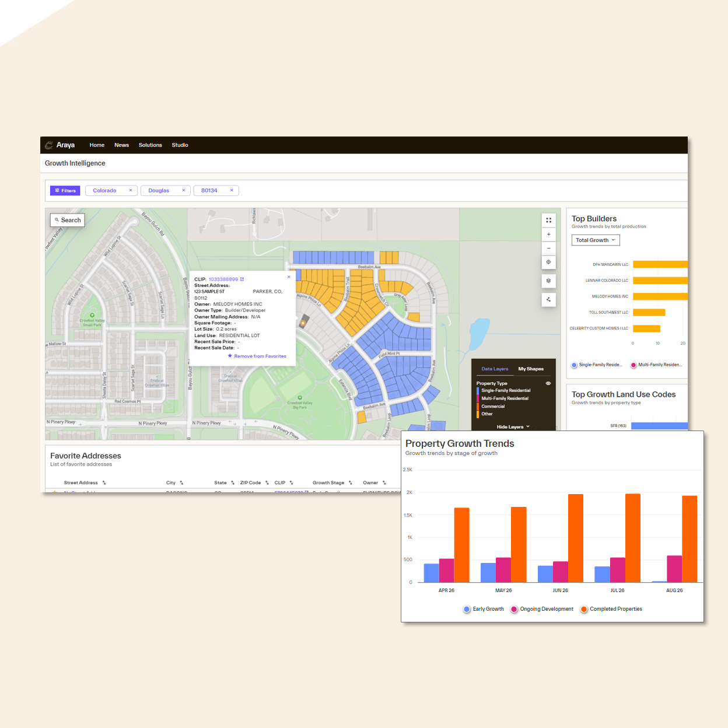
Task: Click the orange selected-lot map marker
Action: (x=303, y=323)
